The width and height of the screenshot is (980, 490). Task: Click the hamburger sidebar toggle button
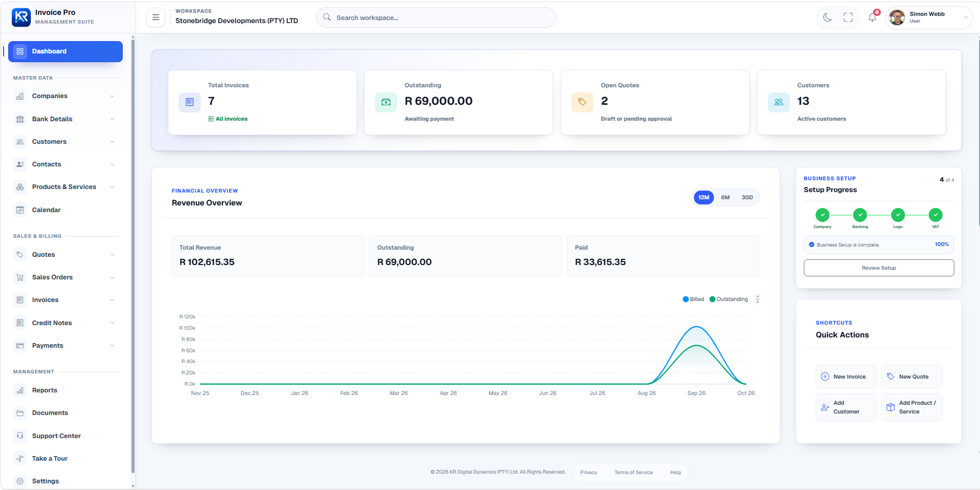point(156,17)
